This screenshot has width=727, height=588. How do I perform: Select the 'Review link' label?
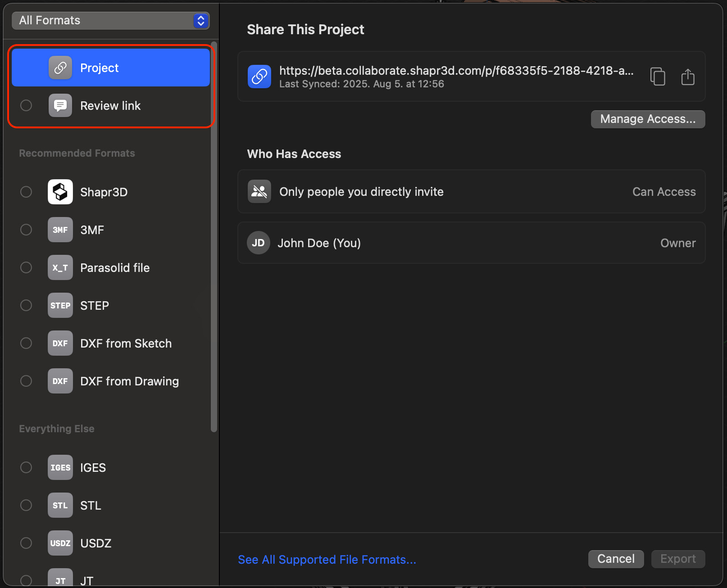(x=110, y=105)
